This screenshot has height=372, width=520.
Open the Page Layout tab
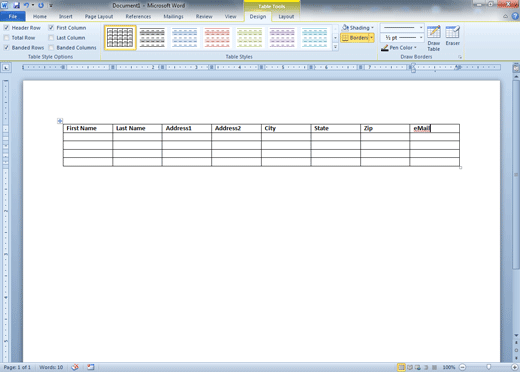(x=99, y=16)
